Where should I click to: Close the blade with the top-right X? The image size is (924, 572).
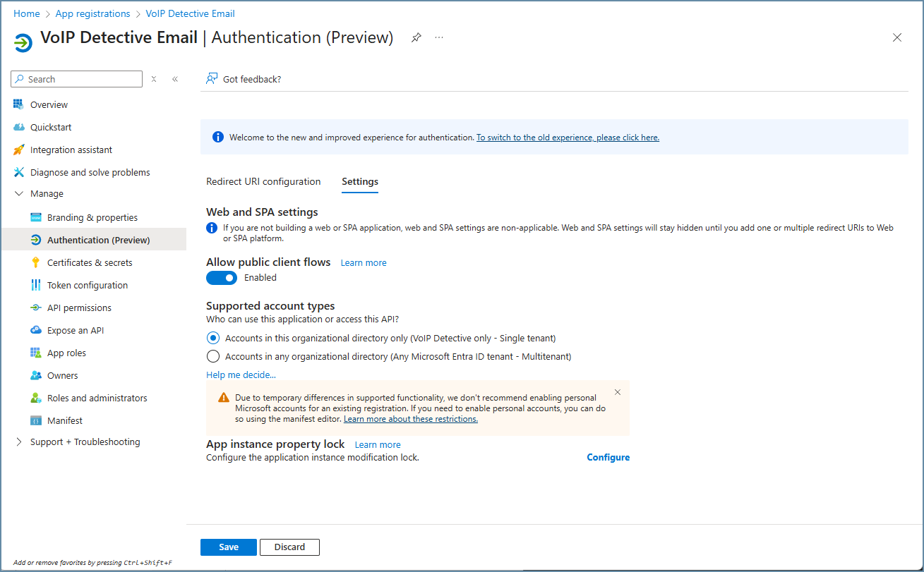[897, 37]
